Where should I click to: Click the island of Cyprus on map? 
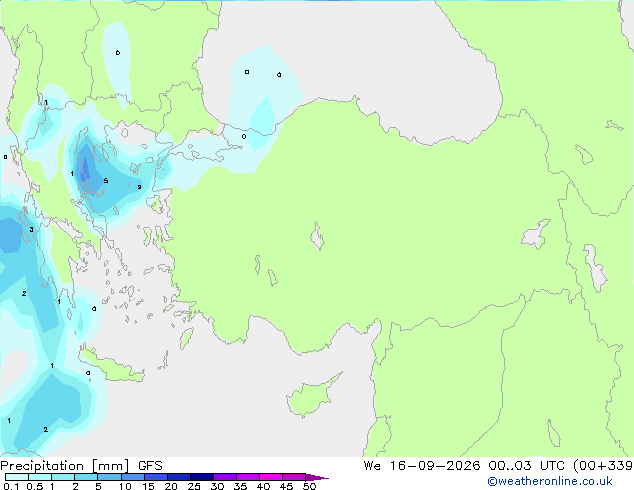(311, 396)
